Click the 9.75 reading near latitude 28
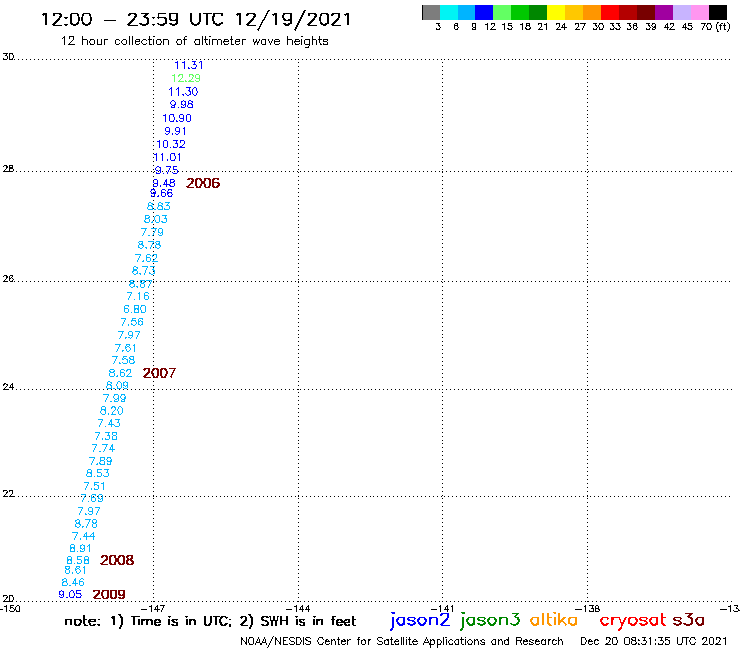This screenshot has height=650, width=740. [x=167, y=170]
